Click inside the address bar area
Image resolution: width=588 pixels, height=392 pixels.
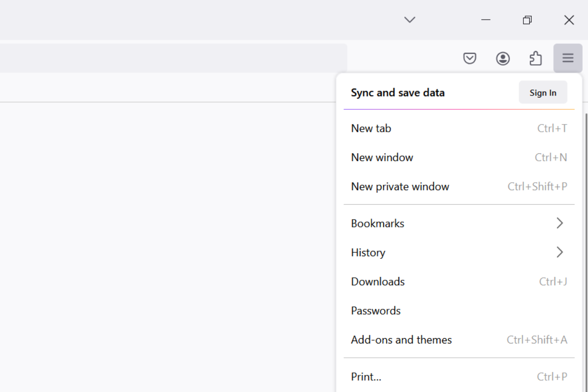[x=171, y=57]
